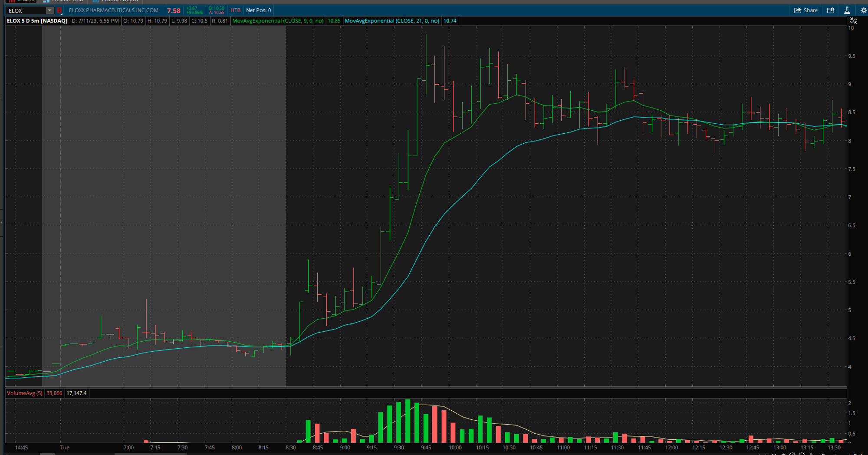Screen dimensions: 868x455
Task: Click the 1.5 volume axis label
Action: click(x=852, y=413)
